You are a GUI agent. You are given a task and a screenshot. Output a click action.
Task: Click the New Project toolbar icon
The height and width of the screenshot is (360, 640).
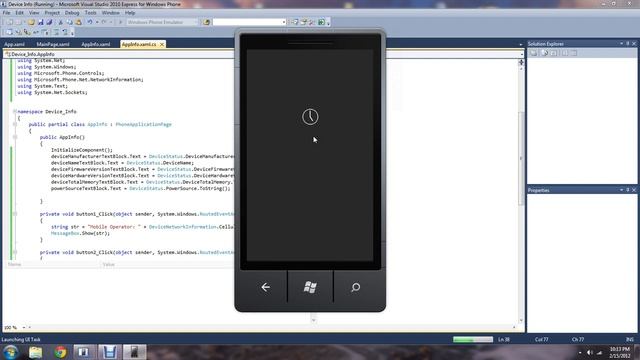tap(9, 22)
